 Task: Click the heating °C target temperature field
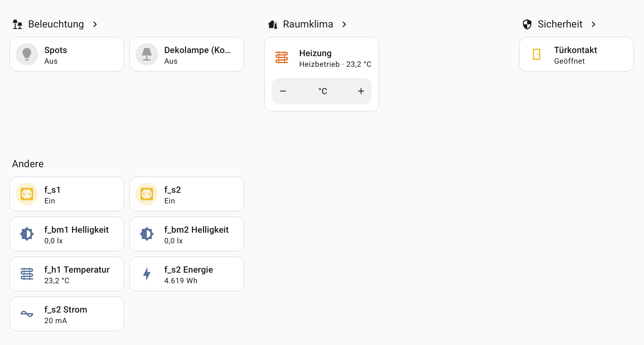coord(322,91)
